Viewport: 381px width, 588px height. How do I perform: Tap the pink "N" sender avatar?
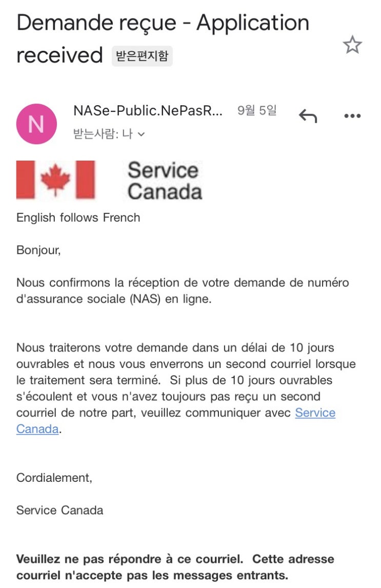coord(36,124)
